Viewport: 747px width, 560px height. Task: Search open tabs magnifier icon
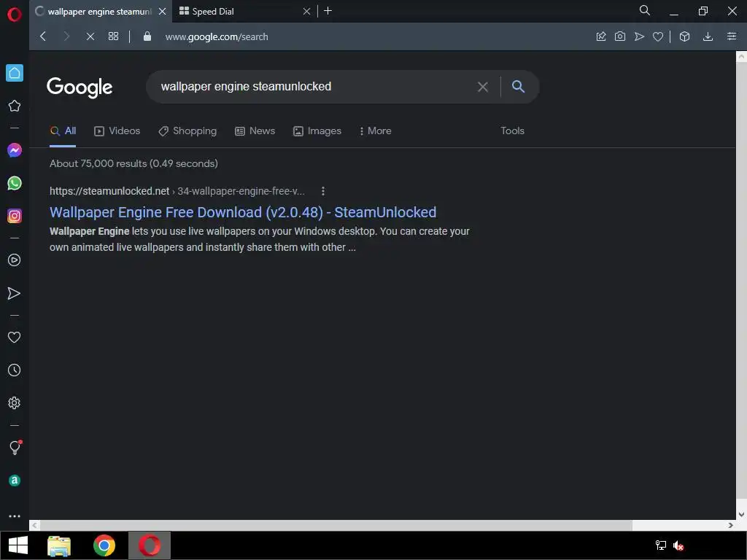click(645, 10)
